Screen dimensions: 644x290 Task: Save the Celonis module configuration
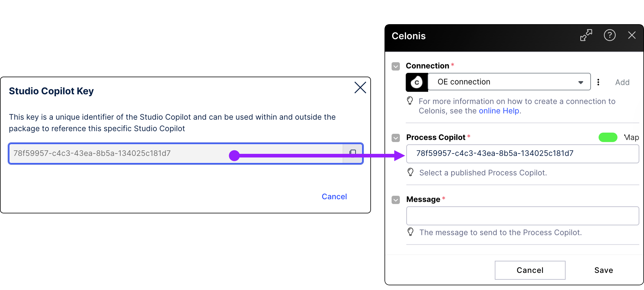(x=603, y=270)
